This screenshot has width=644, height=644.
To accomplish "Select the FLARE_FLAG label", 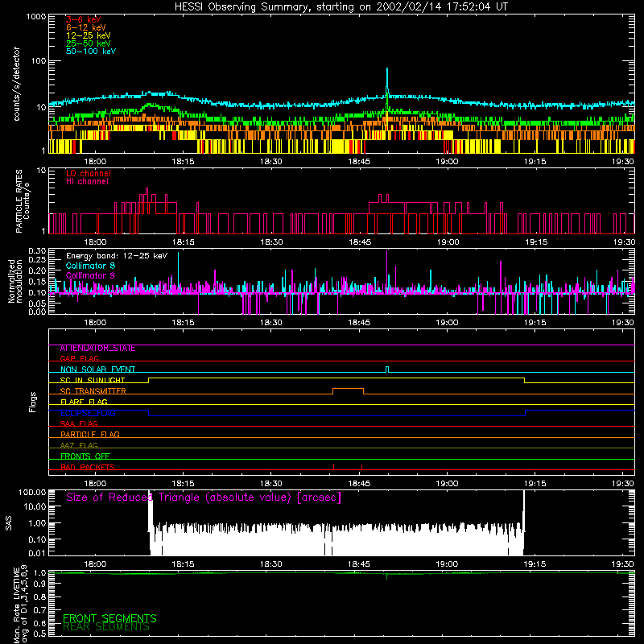I will [x=84, y=402].
